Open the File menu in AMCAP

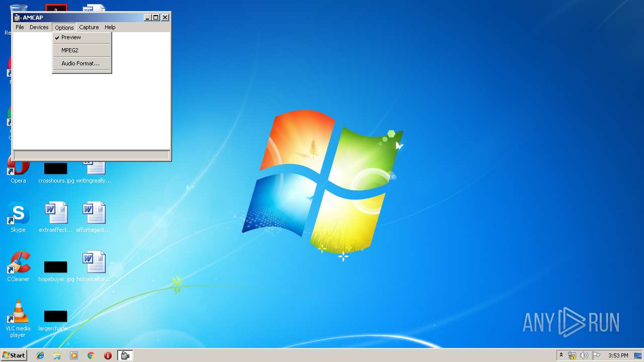point(20,27)
